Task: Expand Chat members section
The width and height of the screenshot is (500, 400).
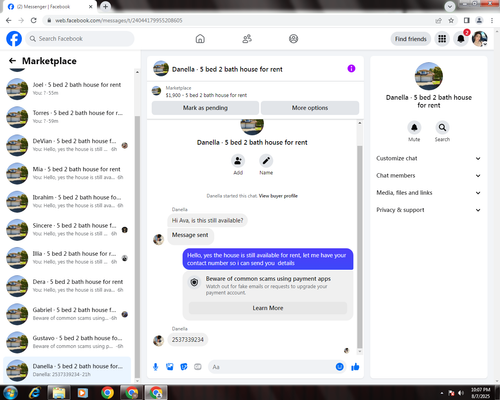Action: [x=429, y=176]
